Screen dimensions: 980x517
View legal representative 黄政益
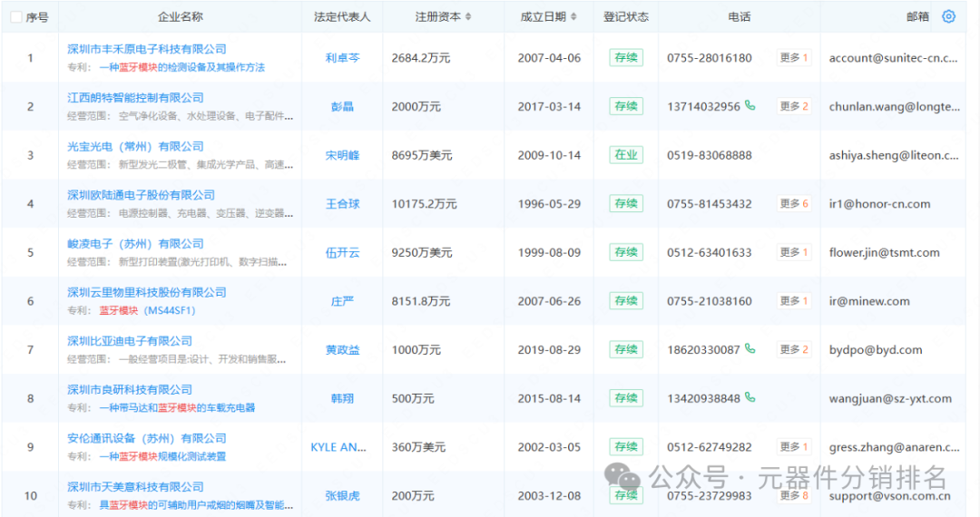(342, 350)
